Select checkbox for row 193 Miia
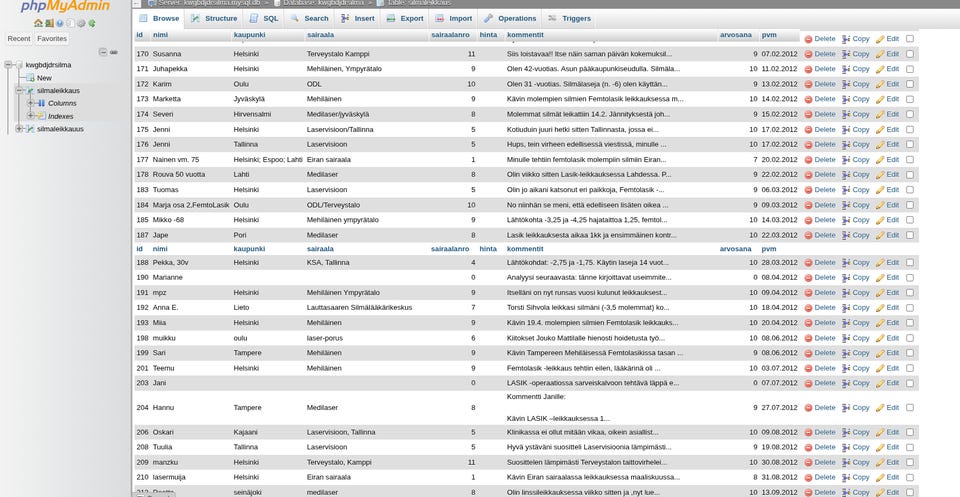This screenshot has height=497, width=960. pyautogui.click(x=910, y=323)
